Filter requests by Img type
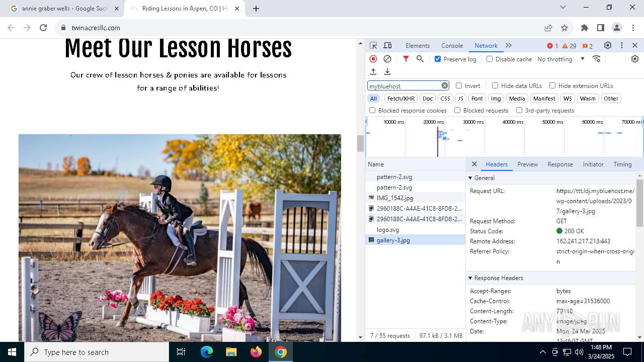Screen dimensions: 644x362 pos(496,99)
